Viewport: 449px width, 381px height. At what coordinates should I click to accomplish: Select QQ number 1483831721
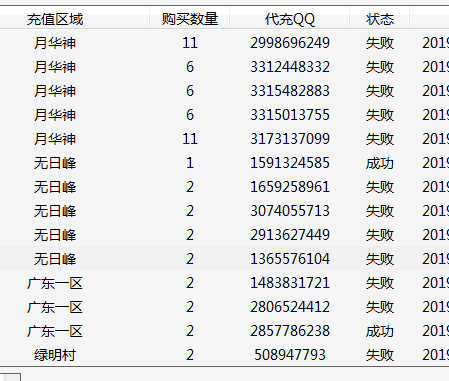(290, 283)
